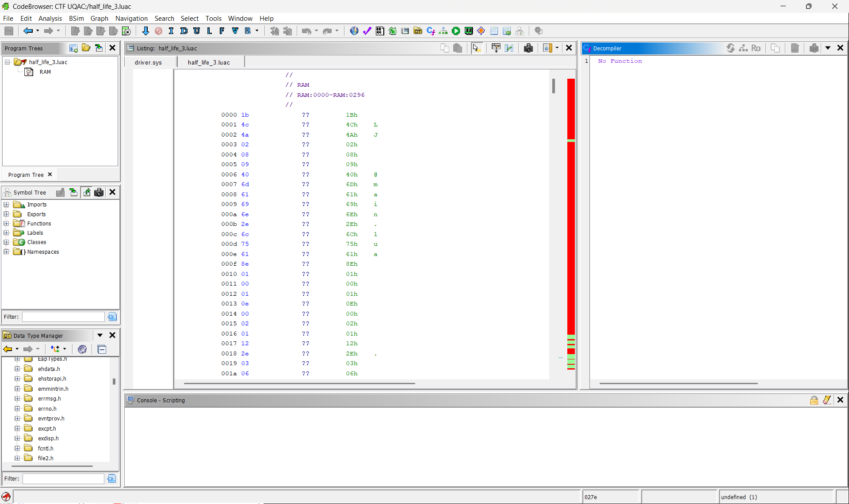The height and width of the screenshot is (504, 849).
Task: Click the Decompiler re-decompile refresh icon
Action: pyautogui.click(x=730, y=48)
